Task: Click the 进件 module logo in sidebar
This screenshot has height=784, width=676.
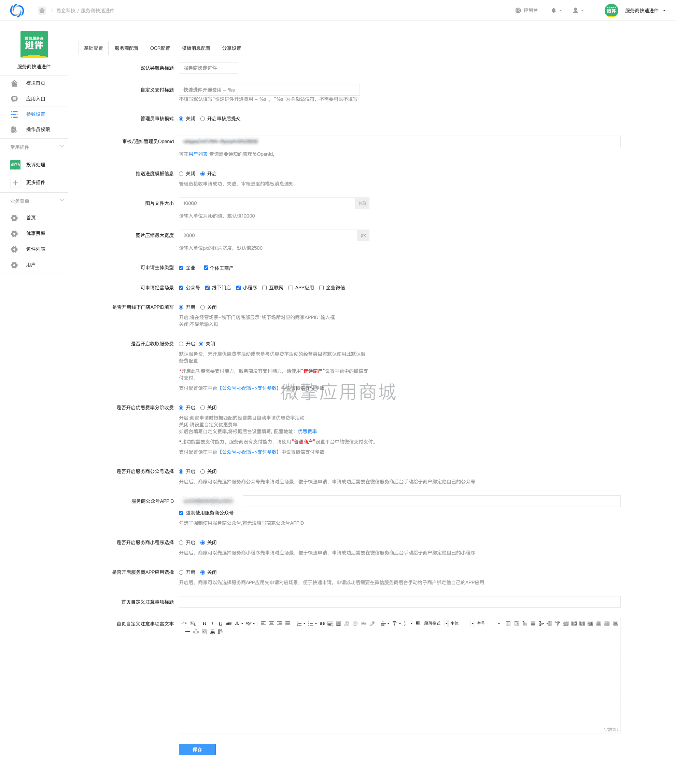Action: tap(34, 44)
